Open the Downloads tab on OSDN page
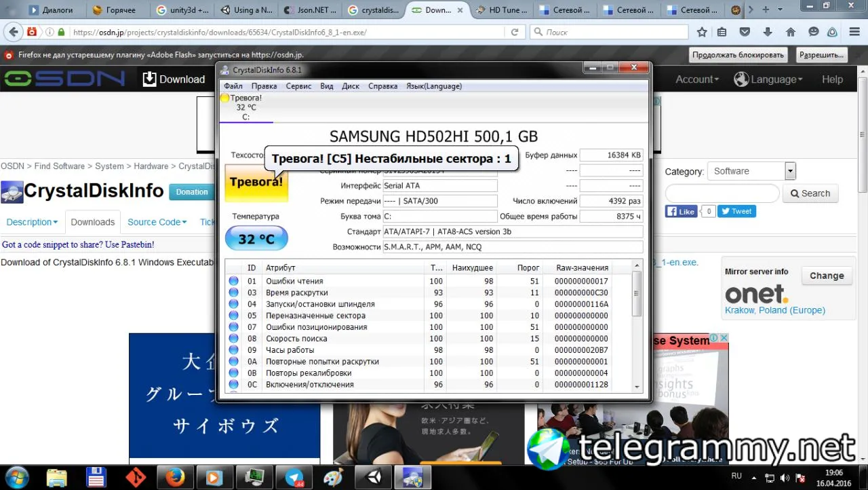This screenshot has height=490, width=868. [93, 222]
